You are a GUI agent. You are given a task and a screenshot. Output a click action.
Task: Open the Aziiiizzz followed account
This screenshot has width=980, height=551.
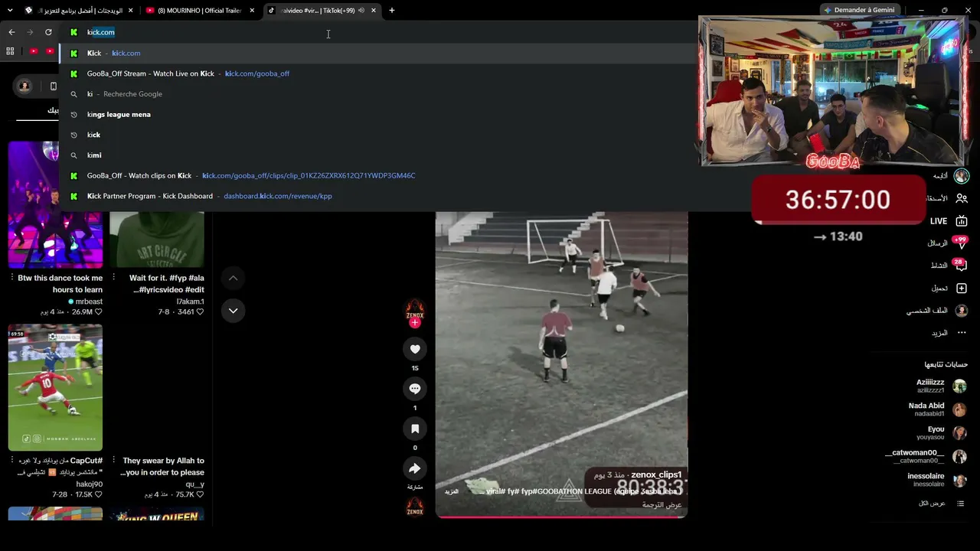click(x=930, y=386)
